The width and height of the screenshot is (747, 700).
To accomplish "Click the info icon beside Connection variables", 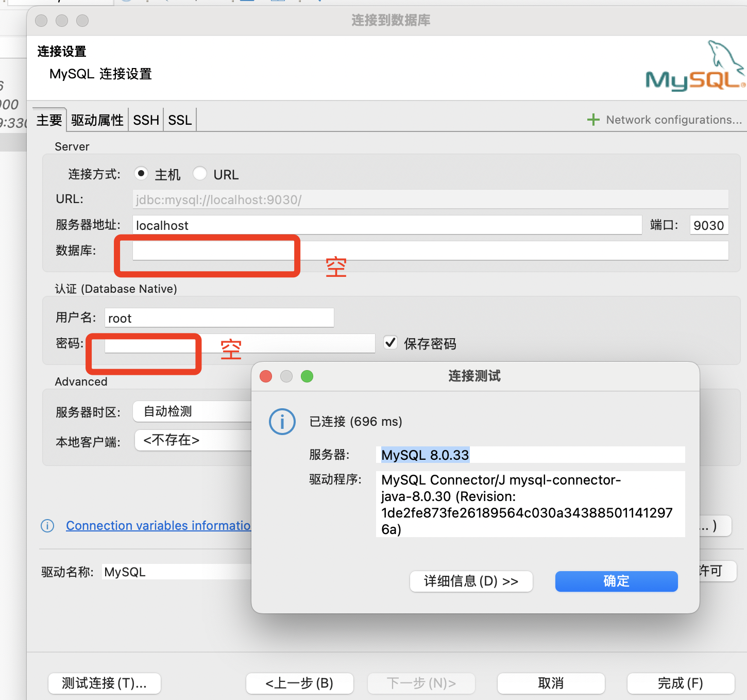I will [47, 526].
